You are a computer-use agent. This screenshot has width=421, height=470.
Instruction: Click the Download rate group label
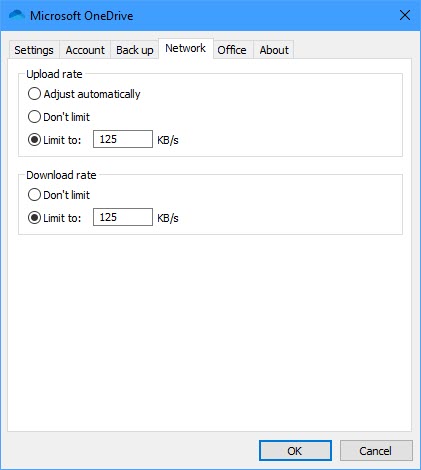coord(61,175)
